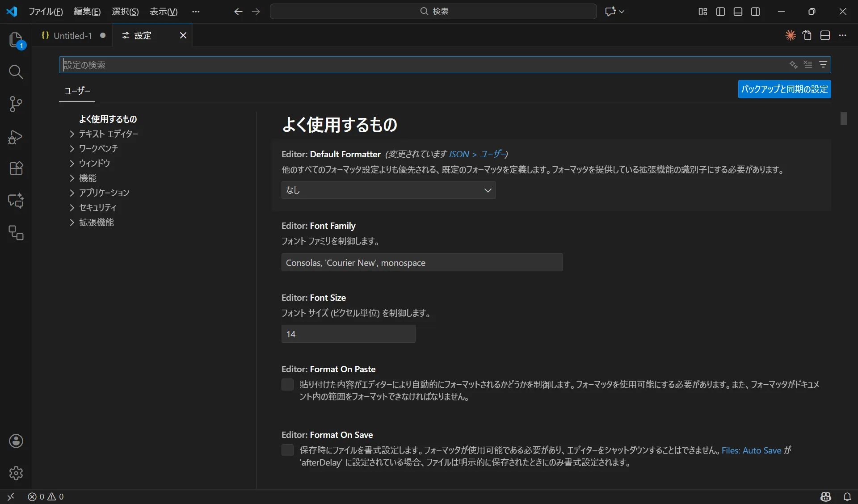This screenshot has height=504, width=858.
Task: Expand the ワークベンチ settings category
Action: [x=99, y=148]
